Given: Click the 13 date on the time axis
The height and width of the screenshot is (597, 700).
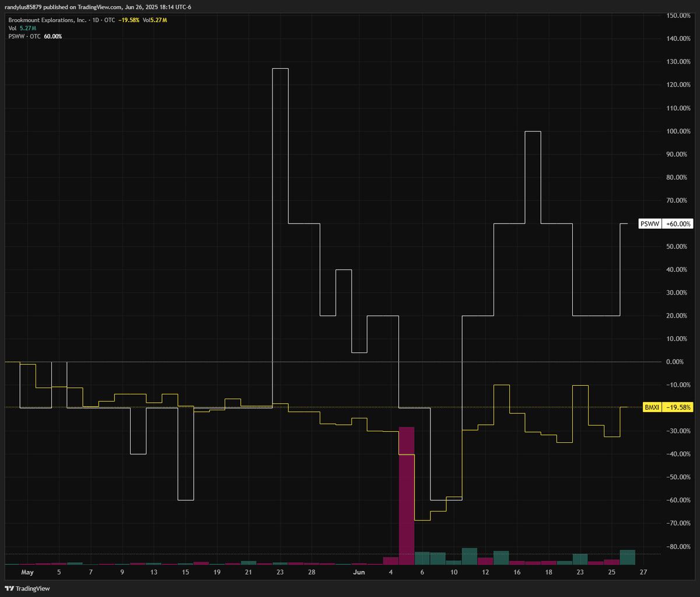Looking at the screenshot, I should pos(153,573).
